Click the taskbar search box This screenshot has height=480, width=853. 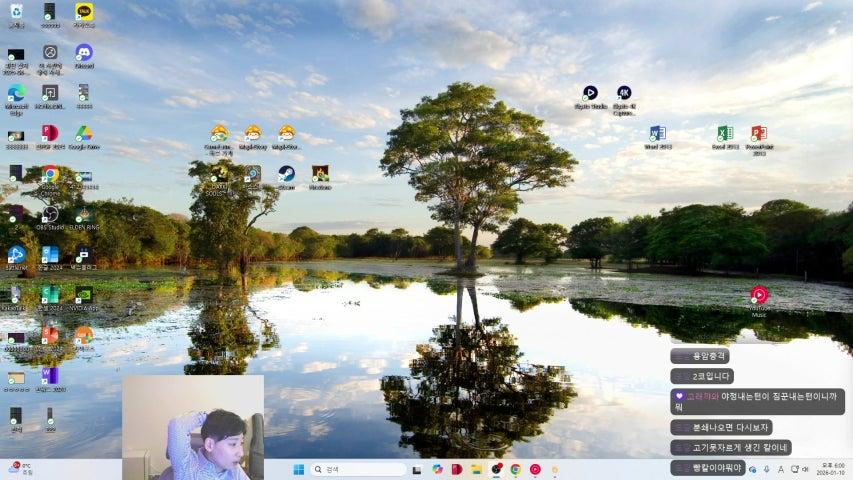(358, 469)
